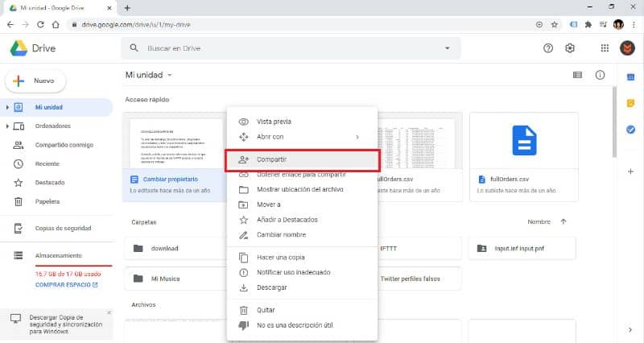Screen dimensions: 644x343
Task: Open the Google account avatar in Drive
Action: [x=627, y=48]
